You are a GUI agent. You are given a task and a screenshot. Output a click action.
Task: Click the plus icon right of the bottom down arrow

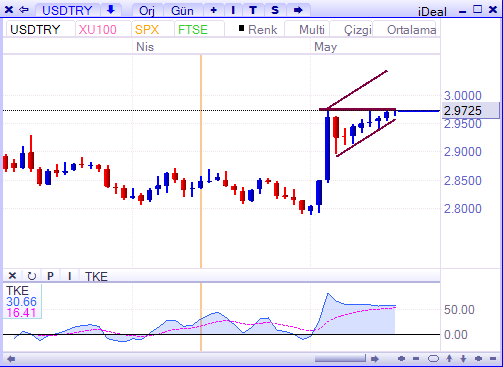478,359
